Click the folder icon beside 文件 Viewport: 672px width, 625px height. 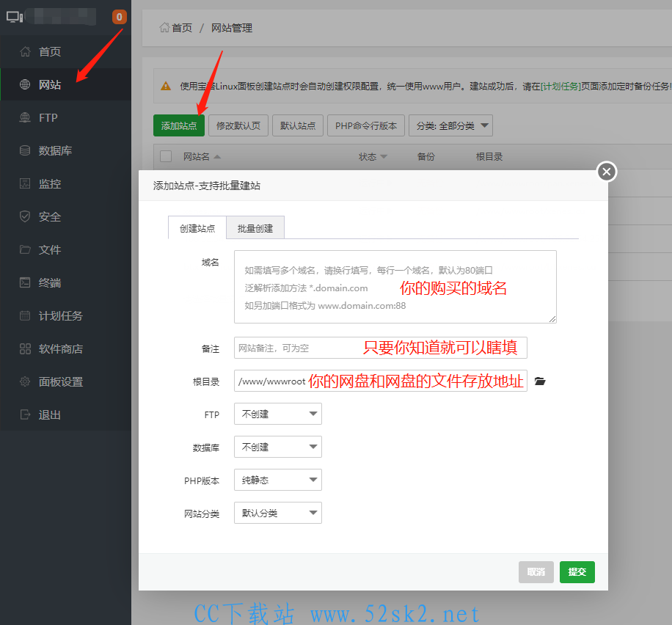point(25,249)
